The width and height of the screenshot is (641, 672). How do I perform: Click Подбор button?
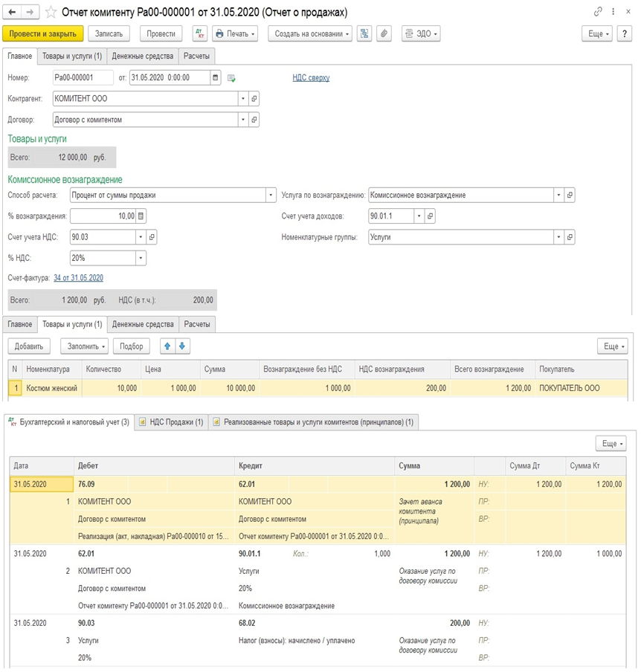pos(131,346)
